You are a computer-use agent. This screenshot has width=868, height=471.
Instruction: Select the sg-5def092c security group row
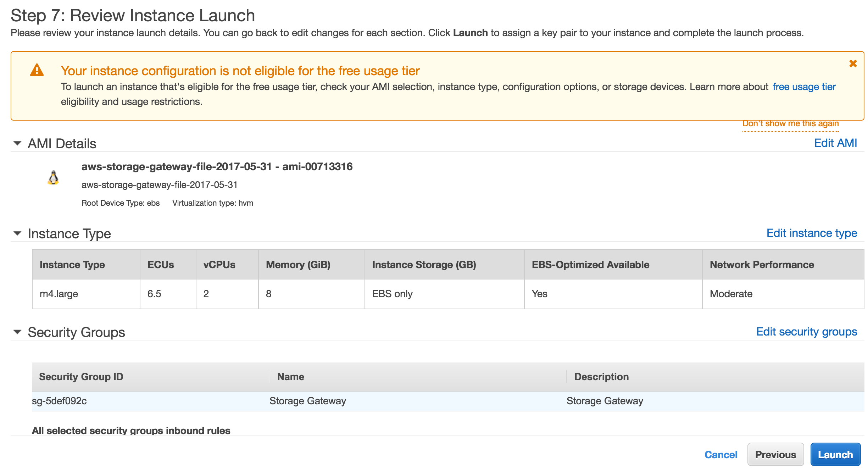tap(60, 401)
